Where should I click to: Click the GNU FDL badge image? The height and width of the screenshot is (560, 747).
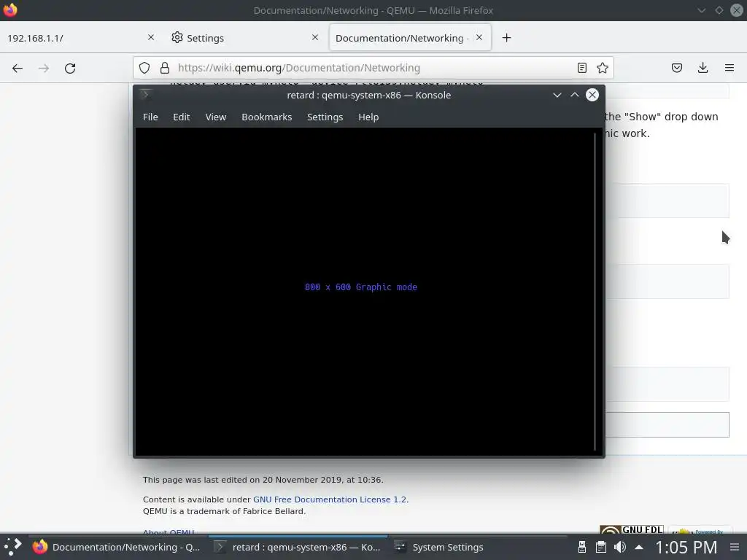632,529
